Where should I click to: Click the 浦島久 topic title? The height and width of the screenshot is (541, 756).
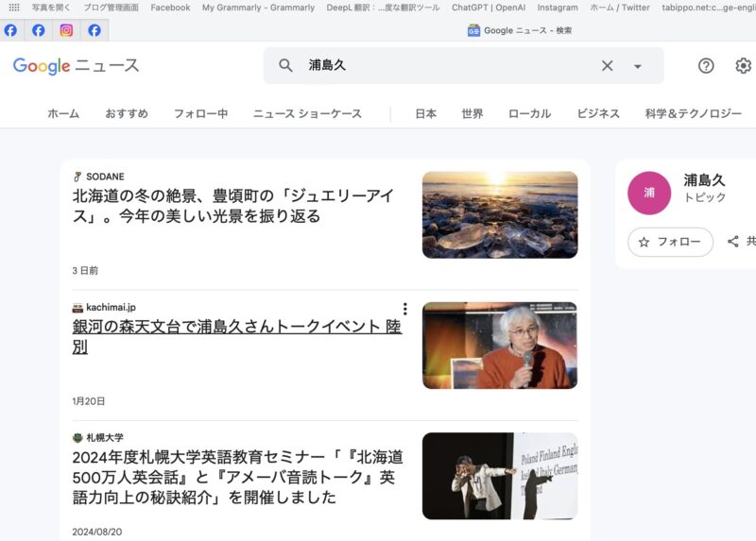click(704, 180)
